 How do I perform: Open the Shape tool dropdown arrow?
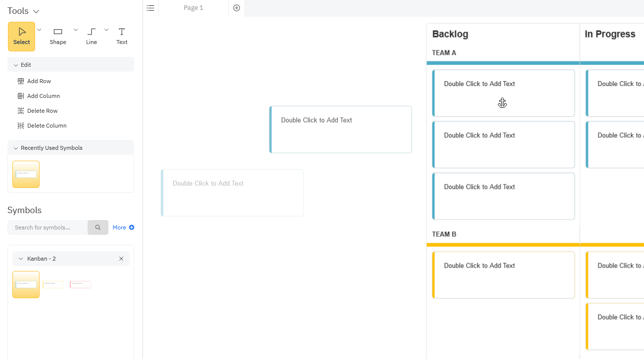[76, 30]
